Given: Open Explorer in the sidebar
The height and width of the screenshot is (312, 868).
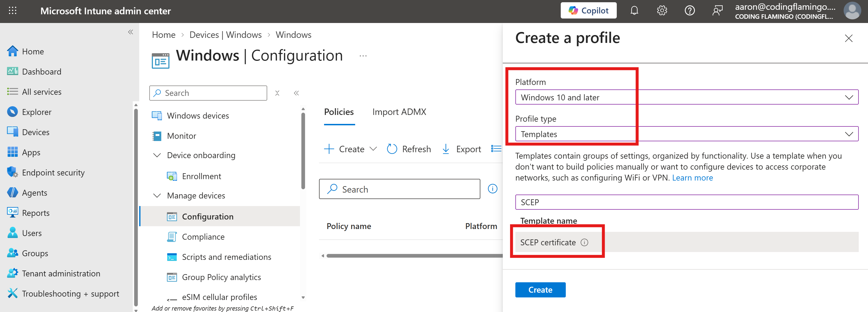Looking at the screenshot, I should [36, 112].
